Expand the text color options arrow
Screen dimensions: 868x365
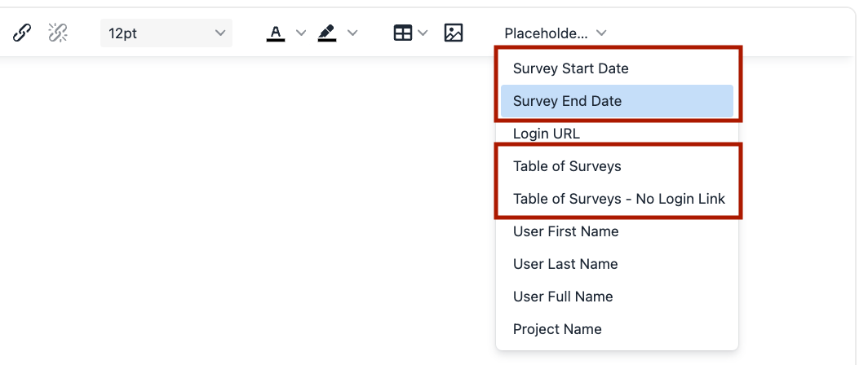tap(301, 33)
